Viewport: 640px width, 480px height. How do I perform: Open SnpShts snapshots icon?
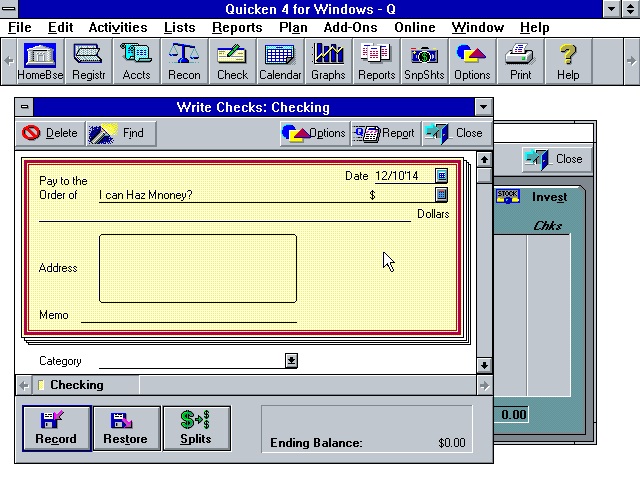coord(424,61)
